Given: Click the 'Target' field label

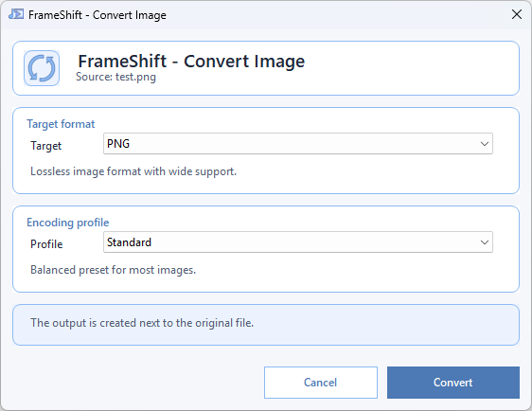Looking at the screenshot, I should tap(46, 146).
